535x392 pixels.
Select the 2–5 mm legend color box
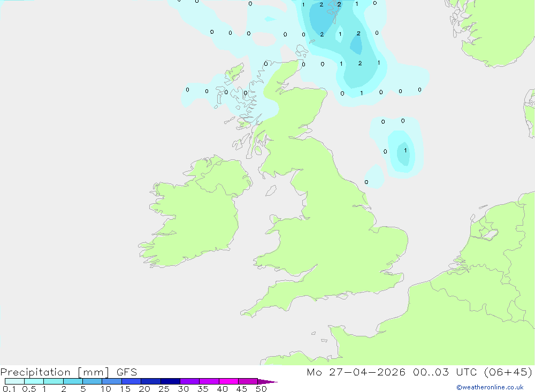[73, 381]
